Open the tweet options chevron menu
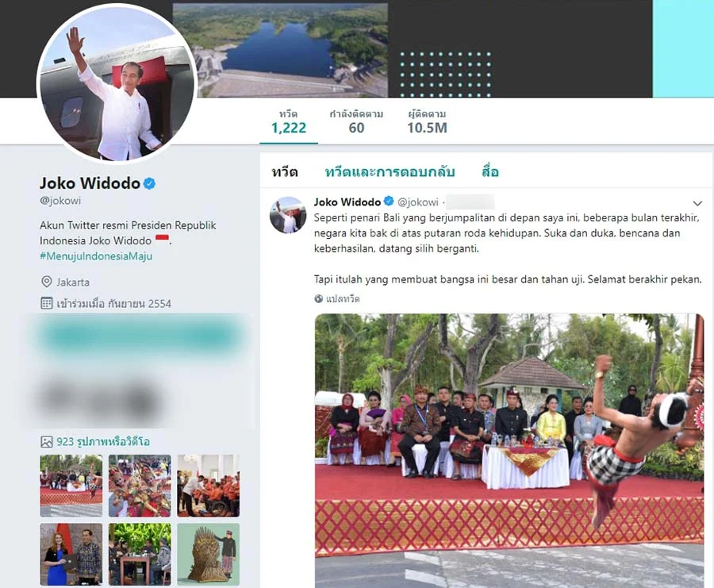 [x=697, y=203]
